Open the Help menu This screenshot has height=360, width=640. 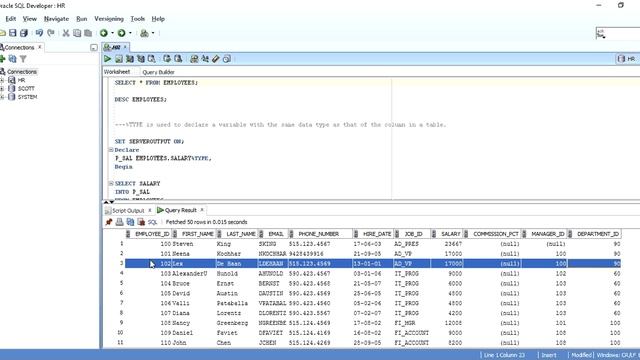click(158, 19)
